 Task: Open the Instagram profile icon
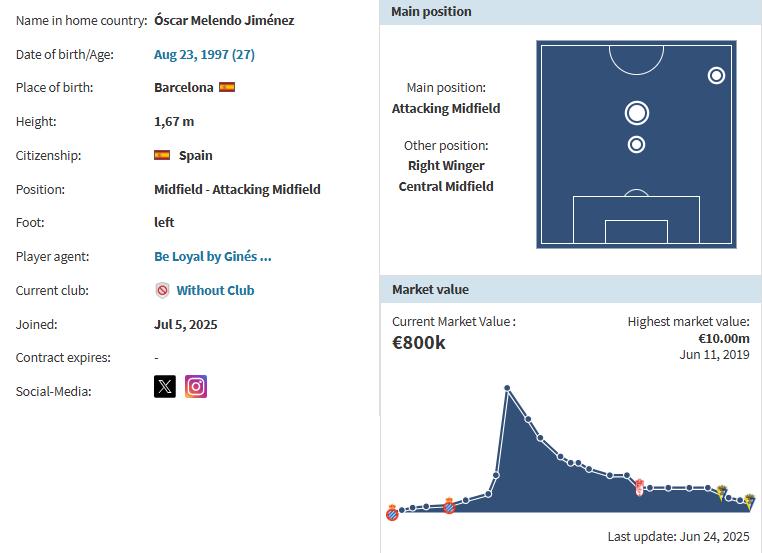[x=196, y=387]
